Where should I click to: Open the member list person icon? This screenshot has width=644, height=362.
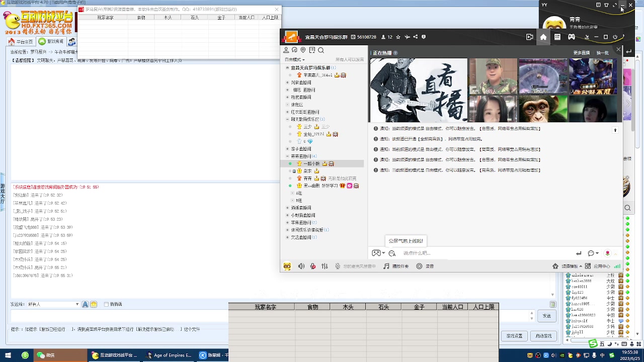[286, 50]
